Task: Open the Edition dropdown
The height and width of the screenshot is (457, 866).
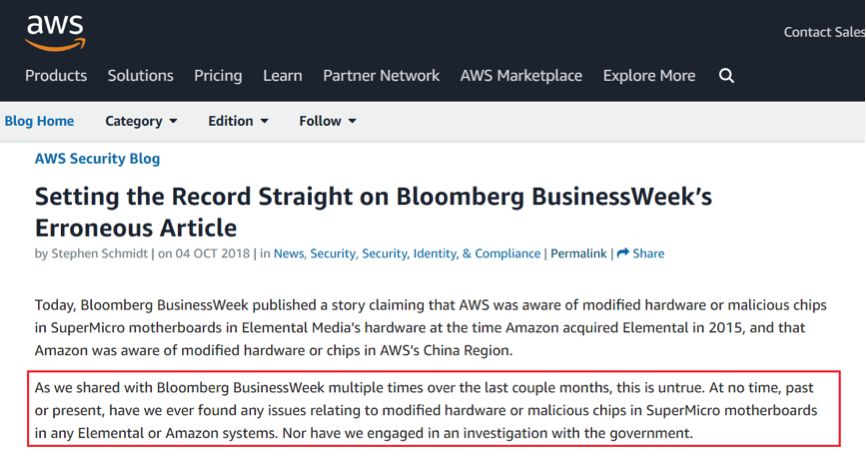Action: pos(238,121)
